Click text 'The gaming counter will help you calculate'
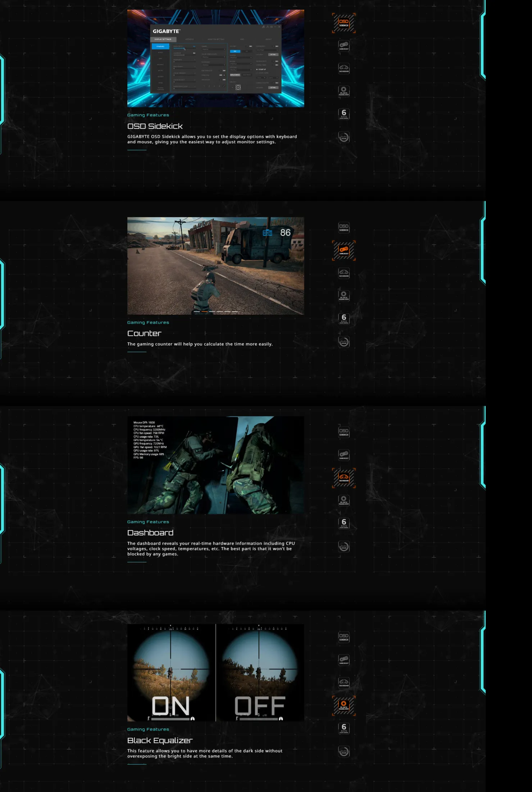 pos(200,344)
